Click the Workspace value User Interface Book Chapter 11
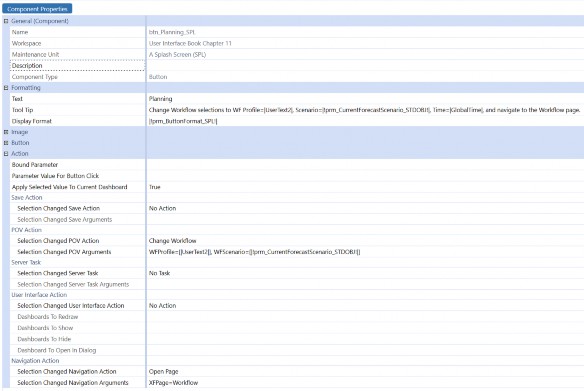Image resolution: width=584 pixels, height=391 pixels. [190, 44]
